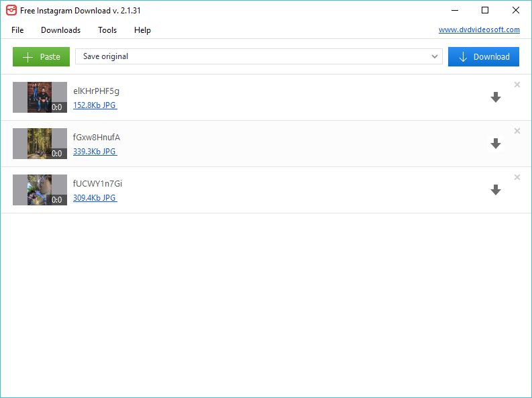The image size is (532, 398).
Task: Remove the fUCWY1n7Gi item with its X
Action: [x=517, y=177]
